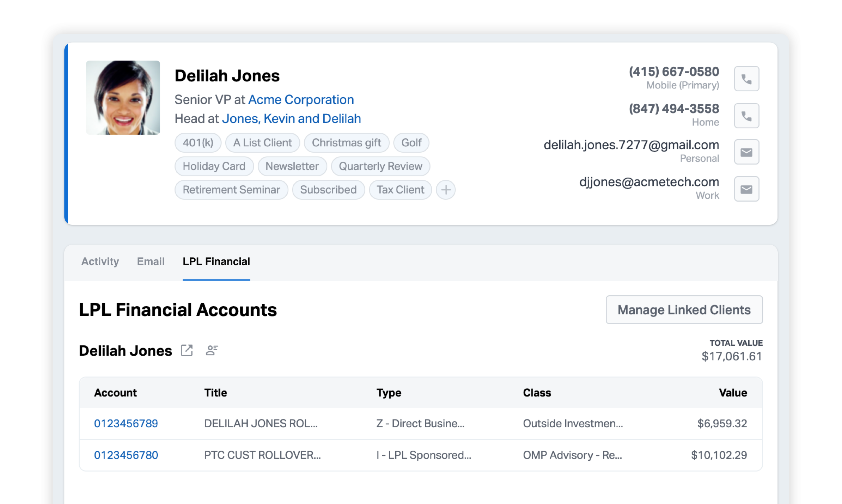Click account number 0123456789
The height and width of the screenshot is (504, 842).
(127, 423)
